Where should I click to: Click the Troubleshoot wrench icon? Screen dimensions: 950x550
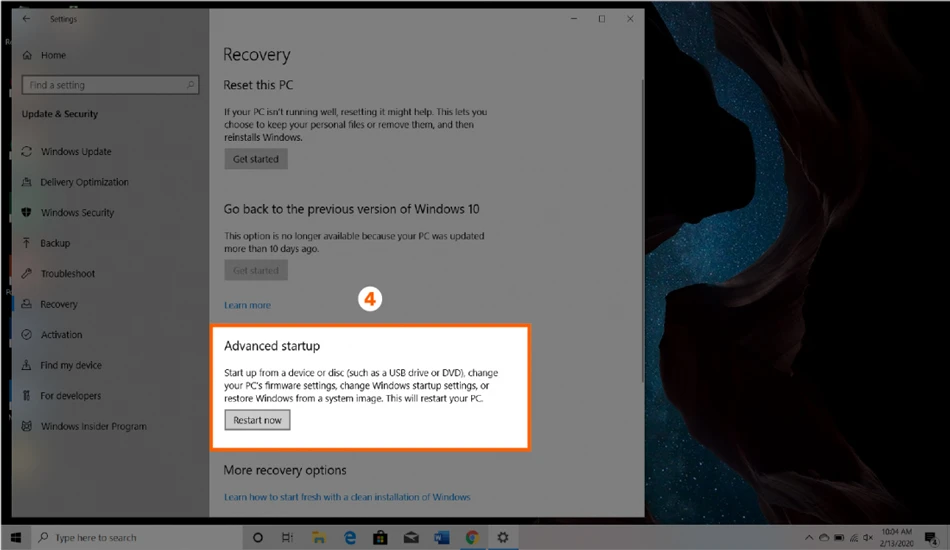click(x=27, y=273)
